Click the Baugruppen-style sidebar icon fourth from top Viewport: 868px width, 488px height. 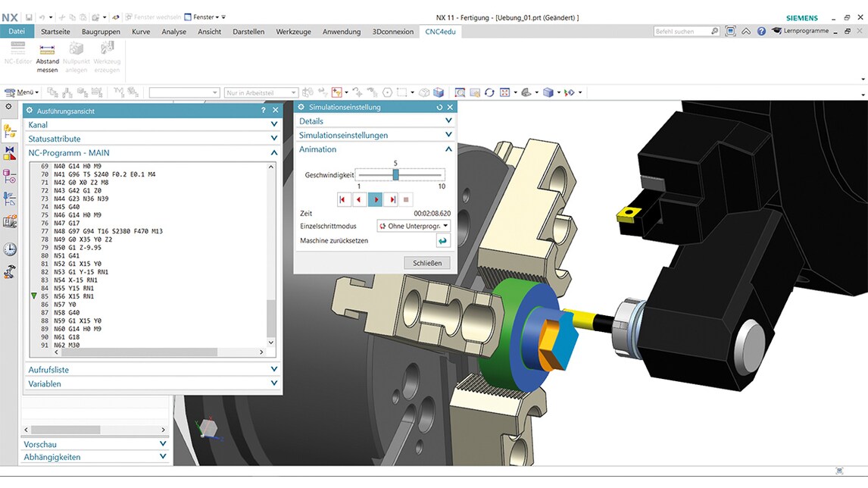[x=9, y=199]
